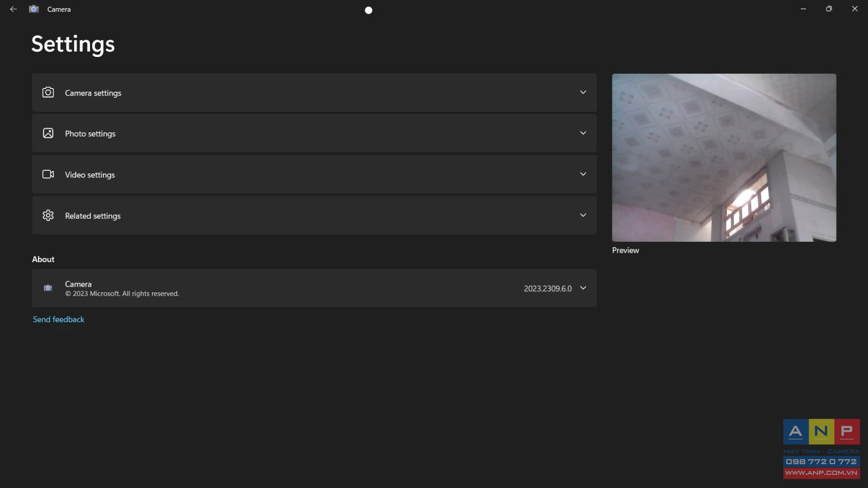Click the Camera app icon in title bar
Screen dimensions: 868x488
click(34, 9)
